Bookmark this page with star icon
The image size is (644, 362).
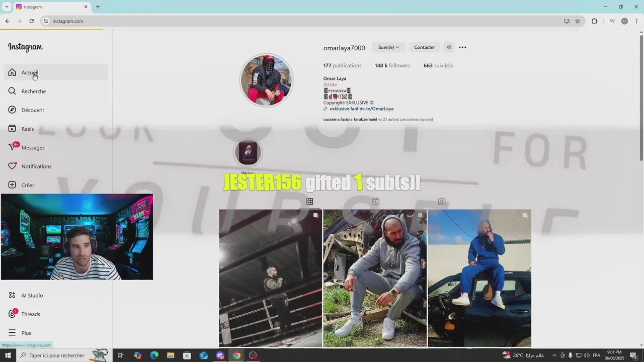pos(578,21)
